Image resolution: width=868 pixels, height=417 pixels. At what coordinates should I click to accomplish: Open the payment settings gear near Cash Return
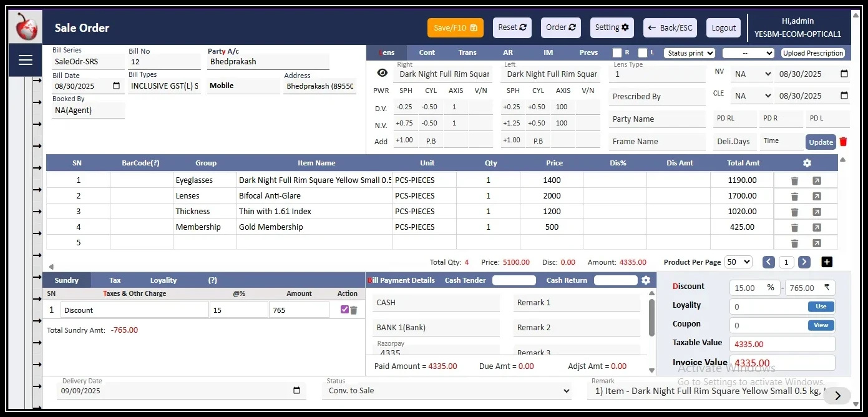[x=646, y=280]
